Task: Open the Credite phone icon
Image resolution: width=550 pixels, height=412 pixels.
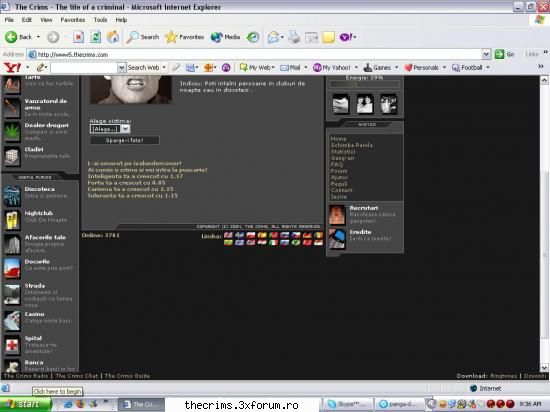Action: click(x=337, y=239)
